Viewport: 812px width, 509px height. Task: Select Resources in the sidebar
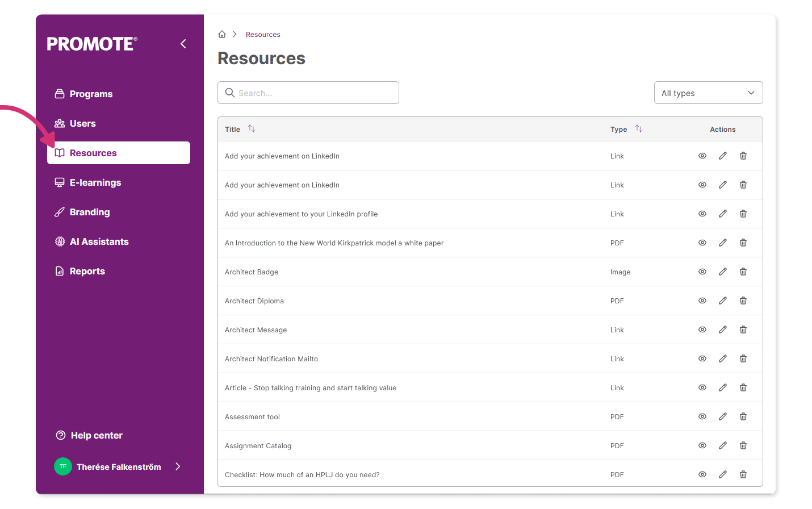[x=119, y=153]
